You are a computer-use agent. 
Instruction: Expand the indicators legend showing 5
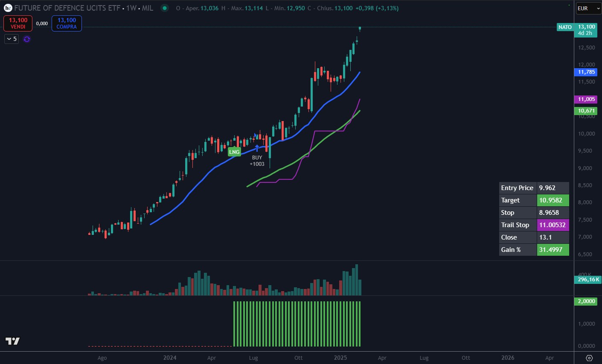point(12,39)
